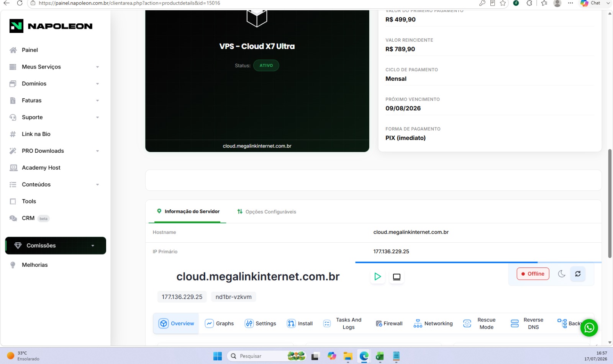The image size is (613, 364).
Task: Go back in the browser
Action: click(x=7, y=3)
